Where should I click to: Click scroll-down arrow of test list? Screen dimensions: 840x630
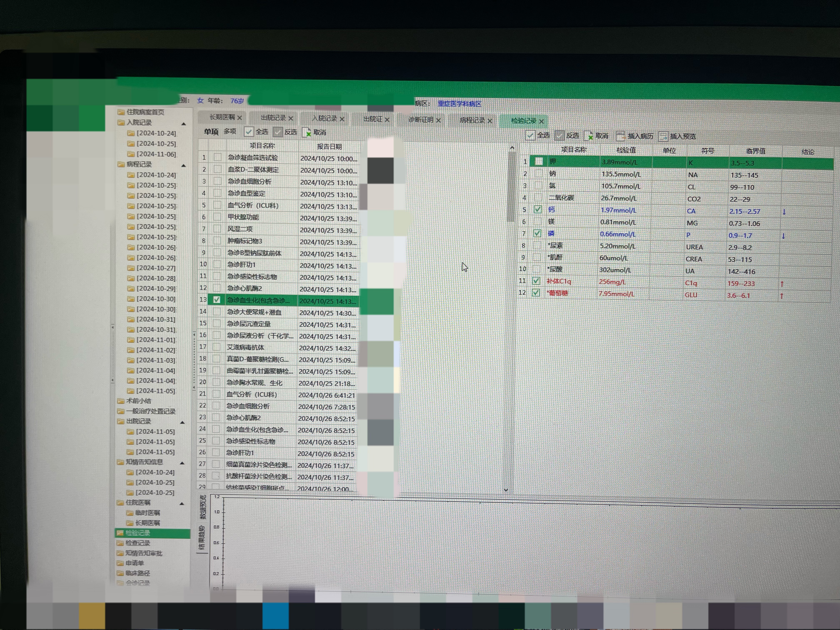[506, 490]
